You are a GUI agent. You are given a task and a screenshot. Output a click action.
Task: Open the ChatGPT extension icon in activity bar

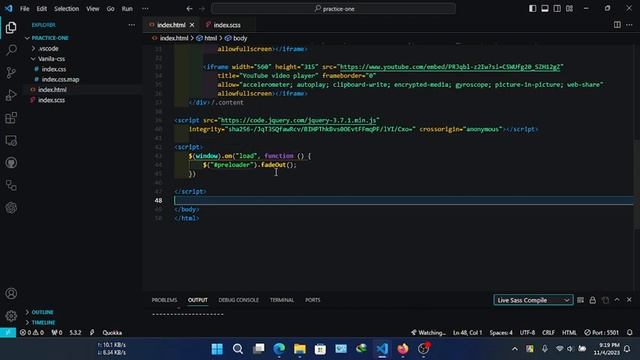pyautogui.click(x=11, y=208)
